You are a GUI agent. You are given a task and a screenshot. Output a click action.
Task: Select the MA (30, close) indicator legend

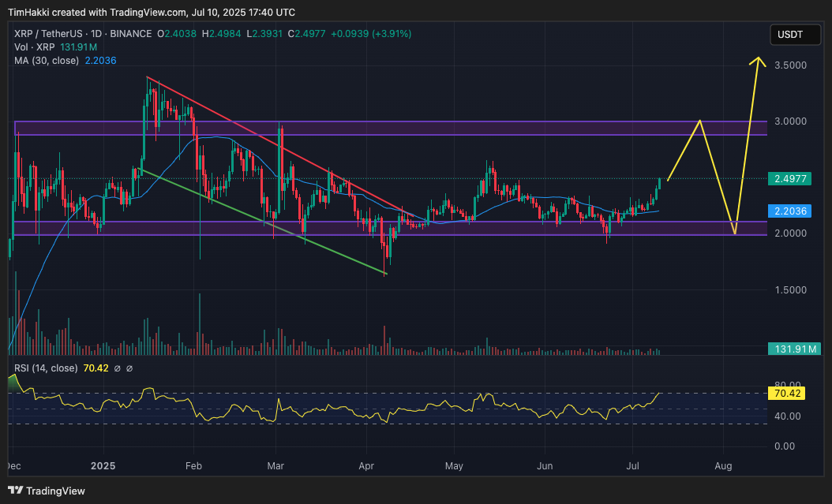tap(46, 61)
